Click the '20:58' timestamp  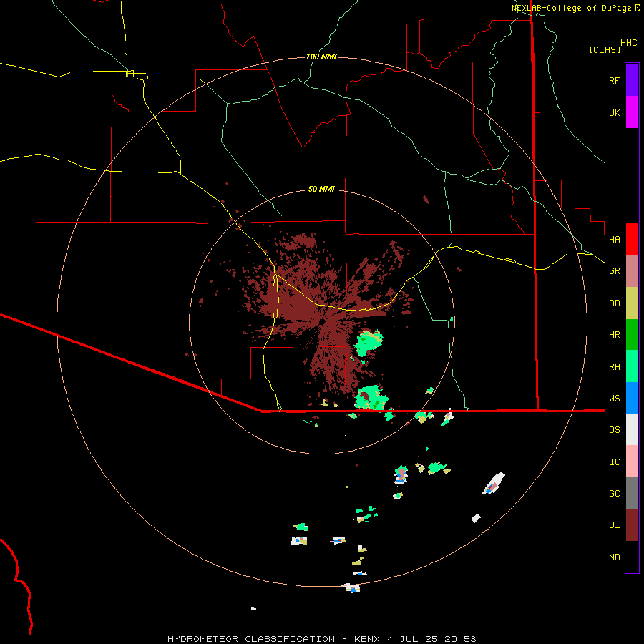tap(460, 639)
